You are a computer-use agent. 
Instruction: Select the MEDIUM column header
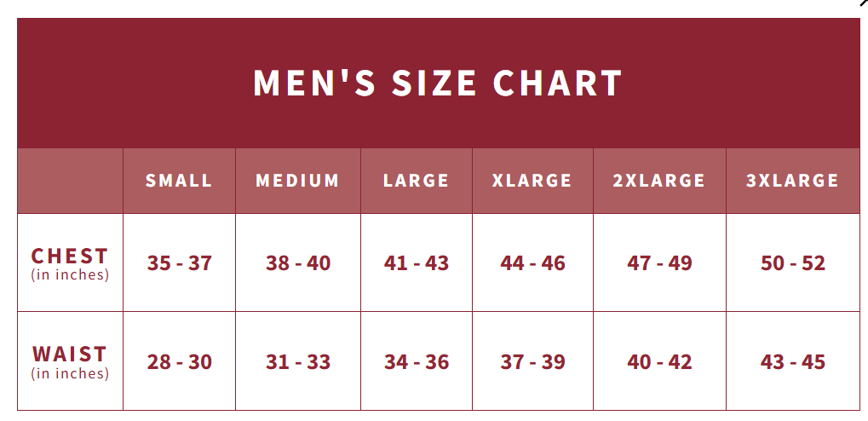(x=297, y=181)
